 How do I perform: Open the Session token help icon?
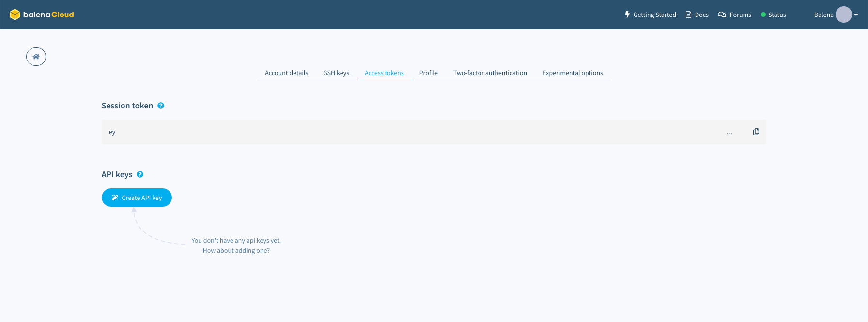[161, 106]
